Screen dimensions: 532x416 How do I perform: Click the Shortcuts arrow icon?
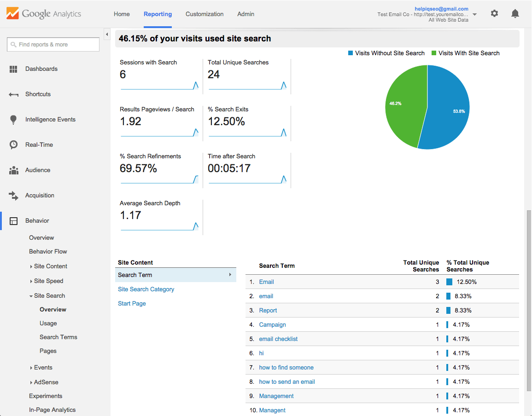pos(13,94)
